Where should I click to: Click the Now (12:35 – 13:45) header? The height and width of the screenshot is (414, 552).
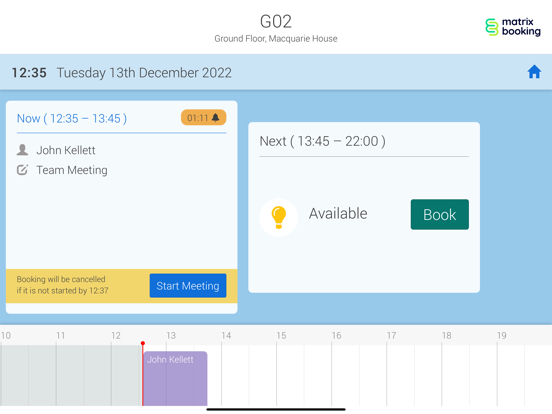(72, 119)
